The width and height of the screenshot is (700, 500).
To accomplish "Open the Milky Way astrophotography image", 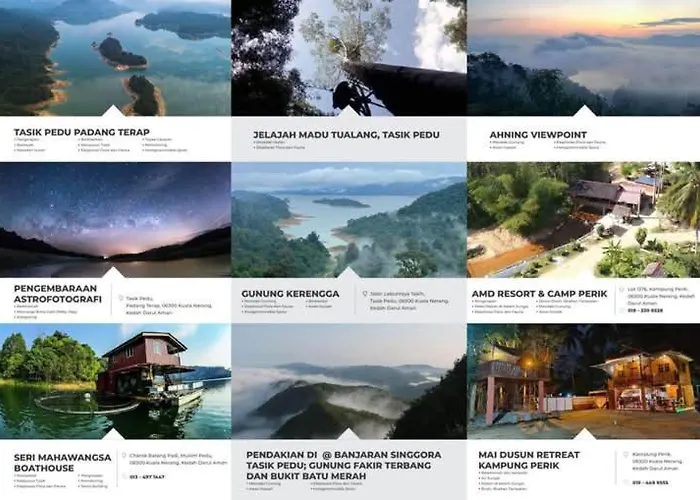I will point(115,220).
